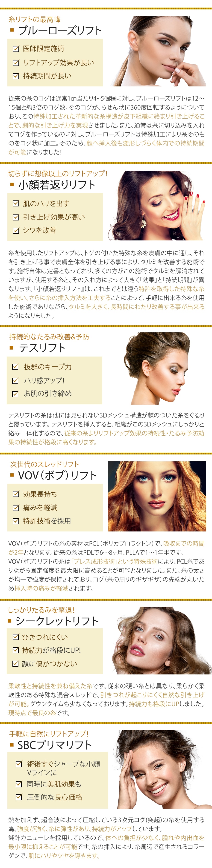Click the 肌のハリを出す checkbox
The image size is (212, 868).
[15, 203]
